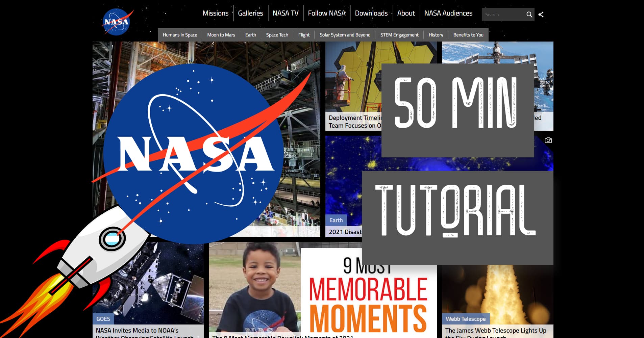The height and width of the screenshot is (338, 644).
Task: Go to the About page
Action: 406,13
